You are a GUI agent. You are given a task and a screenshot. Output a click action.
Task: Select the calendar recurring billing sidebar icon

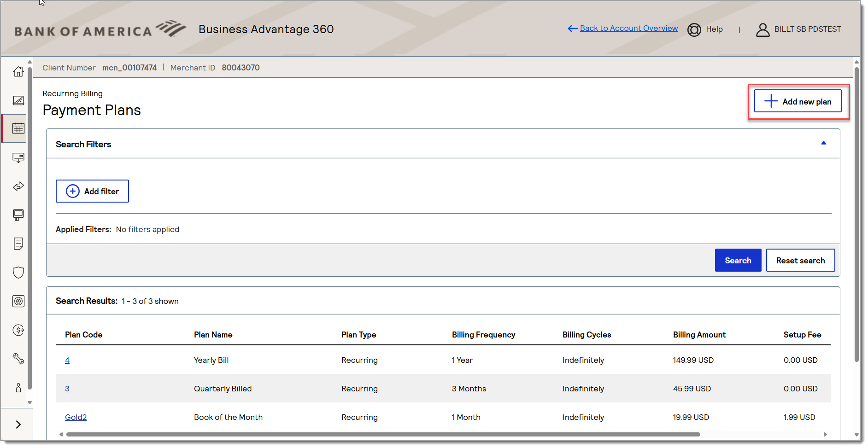18,128
